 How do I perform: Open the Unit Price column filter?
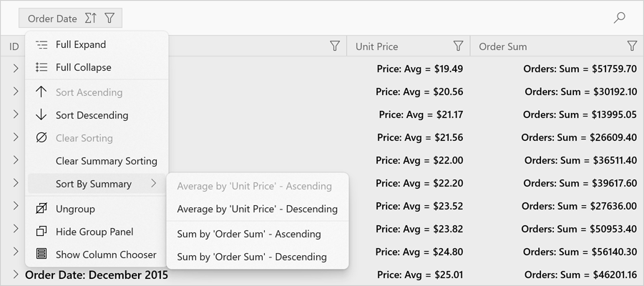coord(459,46)
